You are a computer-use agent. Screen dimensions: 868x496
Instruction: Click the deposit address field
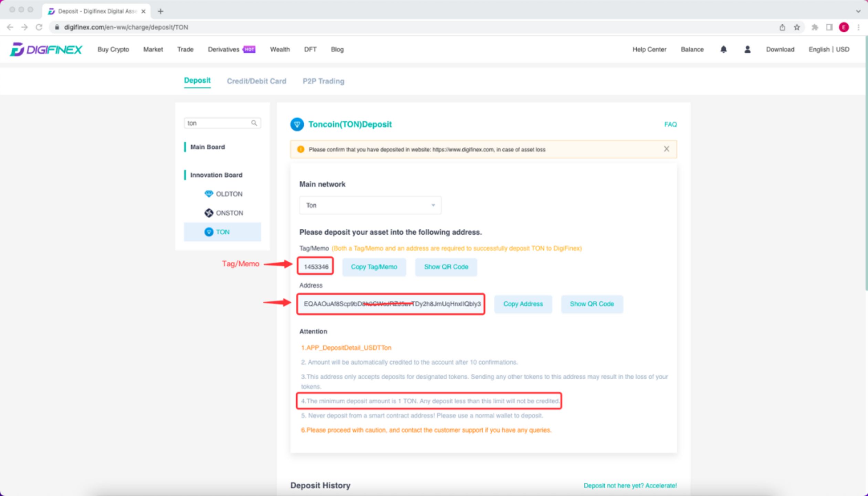(x=391, y=304)
